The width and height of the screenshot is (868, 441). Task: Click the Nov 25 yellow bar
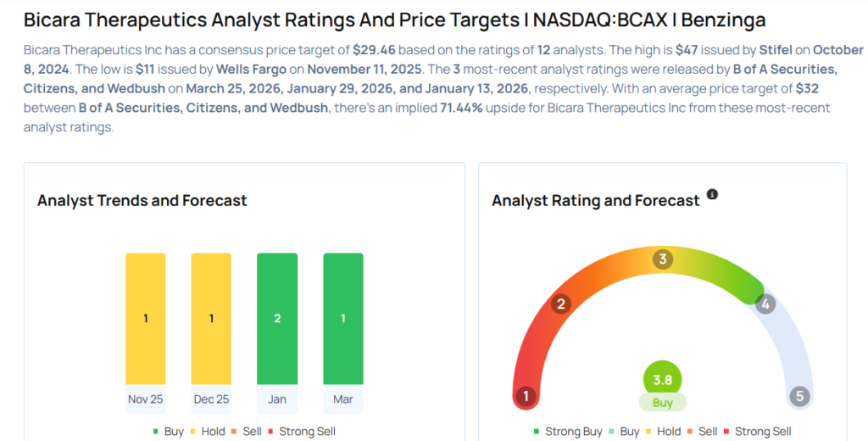tap(146, 319)
